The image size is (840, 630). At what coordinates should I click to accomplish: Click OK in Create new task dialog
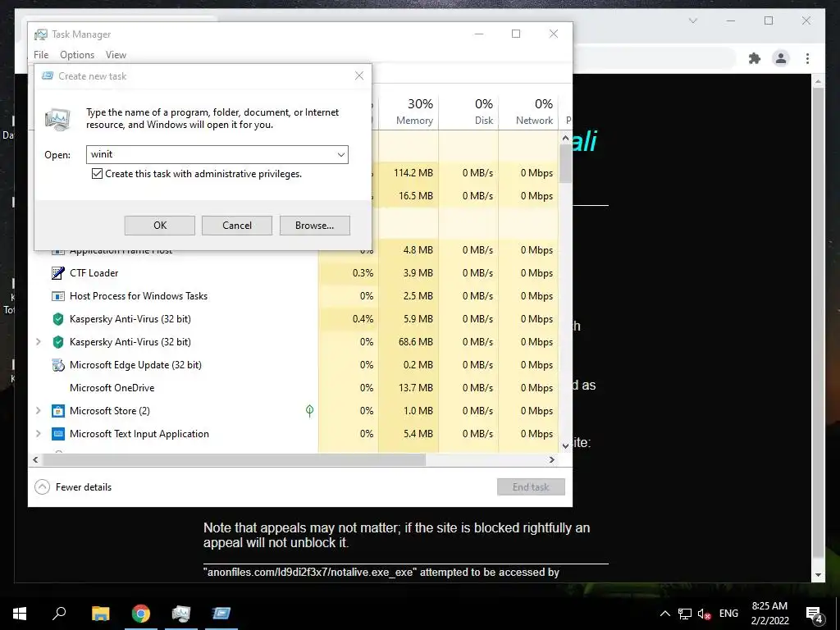[160, 226]
